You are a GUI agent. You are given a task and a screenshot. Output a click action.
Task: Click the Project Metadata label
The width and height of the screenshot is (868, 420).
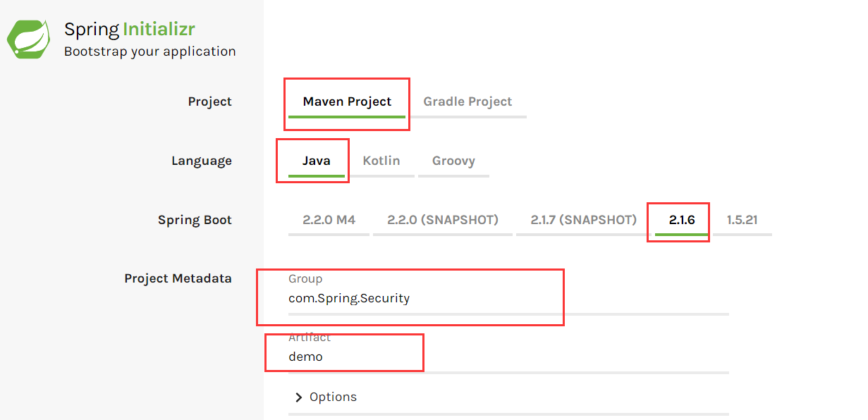(x=178, y=278)
